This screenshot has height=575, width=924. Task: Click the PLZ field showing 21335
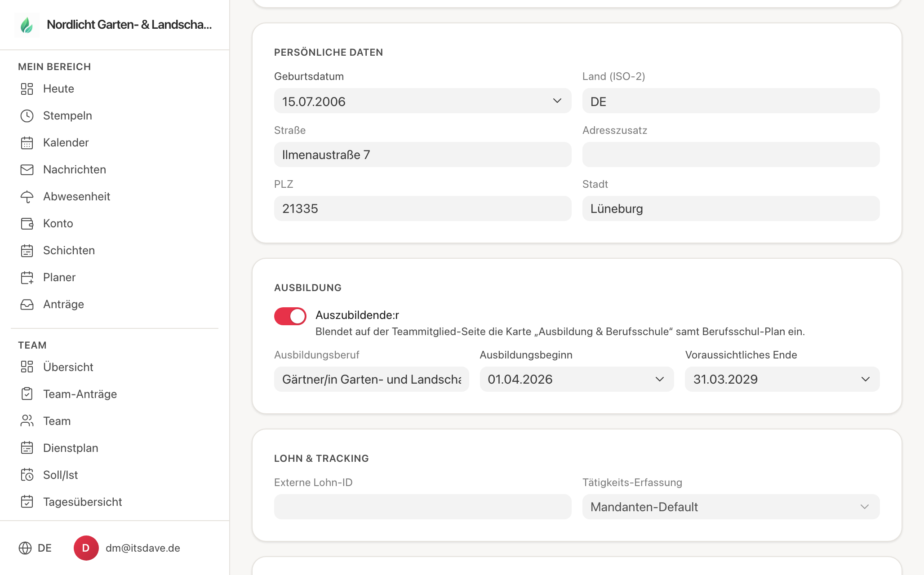[x=422, y=208]
